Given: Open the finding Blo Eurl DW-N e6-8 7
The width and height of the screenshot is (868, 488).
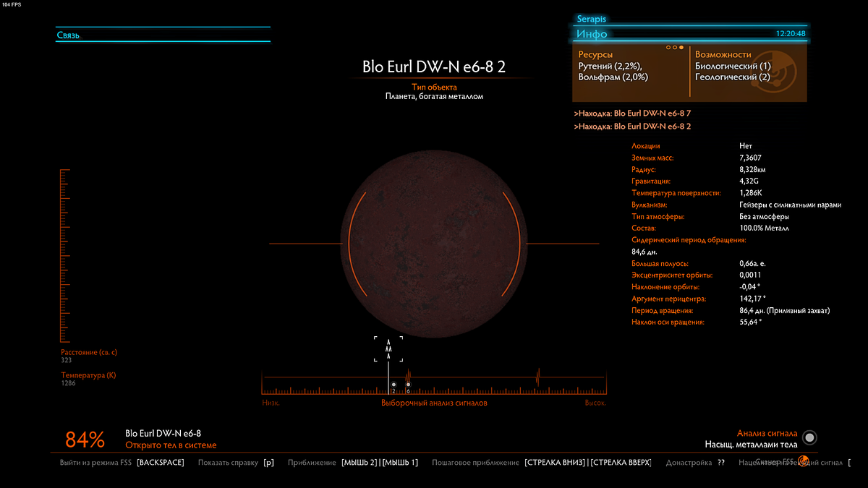Looking at the screenshot, I should (633, 114).
